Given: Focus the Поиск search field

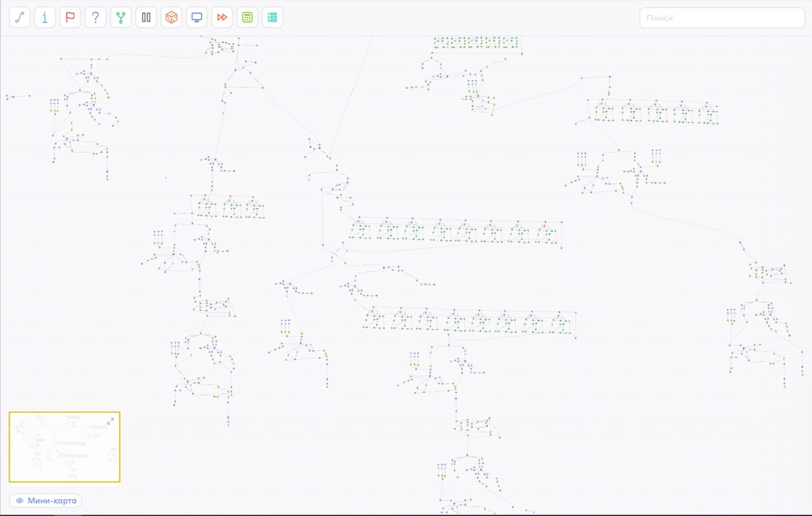Looking at the screenshot, I should pyautogui.click(x=722, y=18).
